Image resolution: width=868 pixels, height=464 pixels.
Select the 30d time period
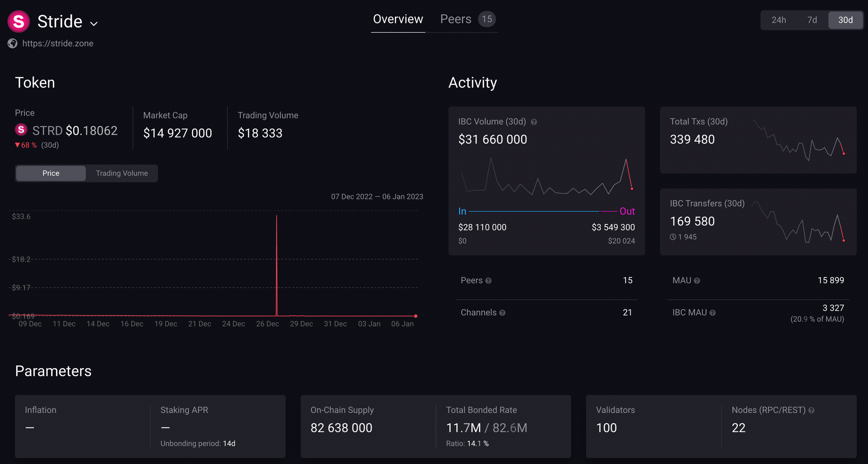point(845,20)
